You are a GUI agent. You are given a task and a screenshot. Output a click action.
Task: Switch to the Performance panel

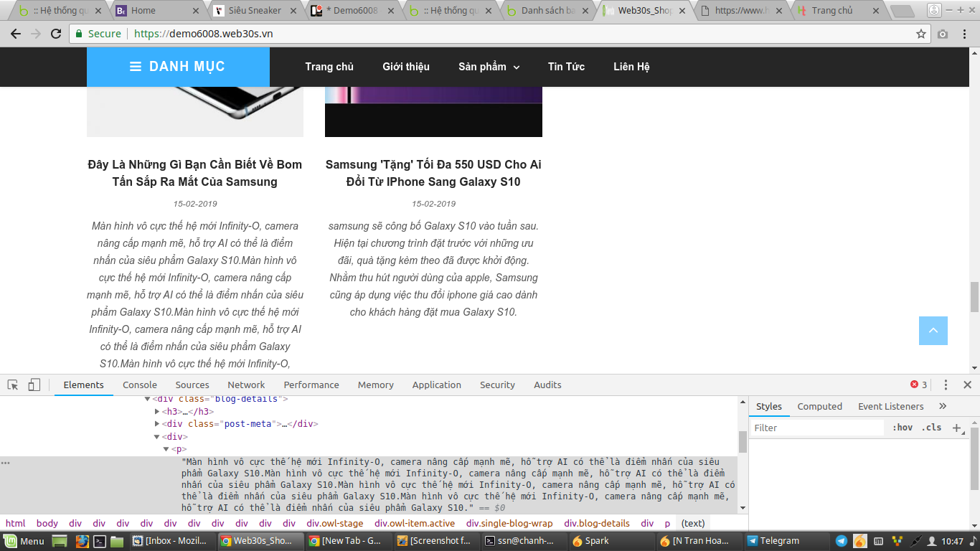click(311, 385)
